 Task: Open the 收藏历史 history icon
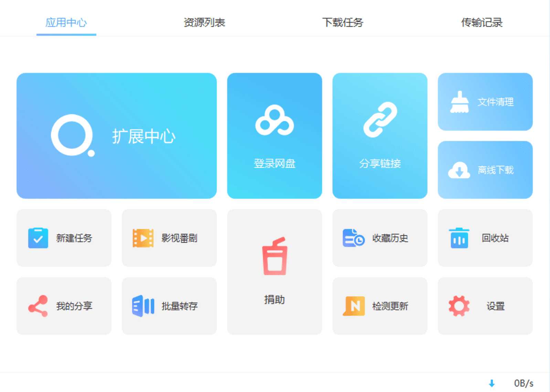pos(353,238)
